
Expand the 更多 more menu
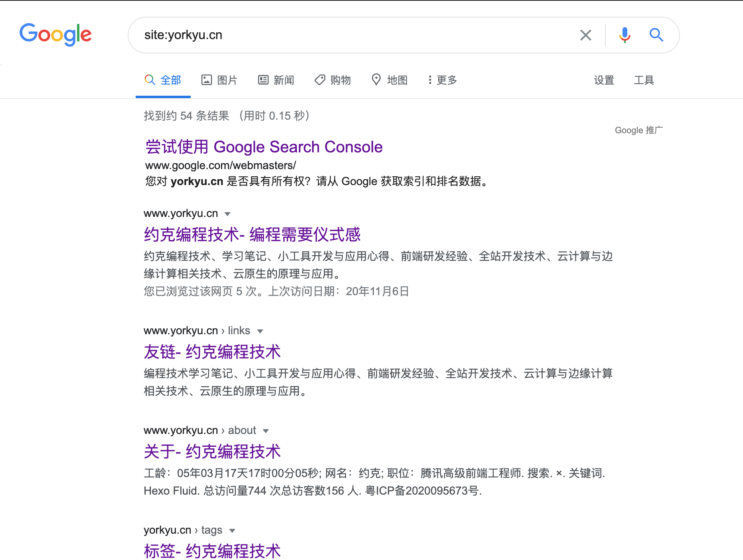pyautogui.click(x=442, y=80)
